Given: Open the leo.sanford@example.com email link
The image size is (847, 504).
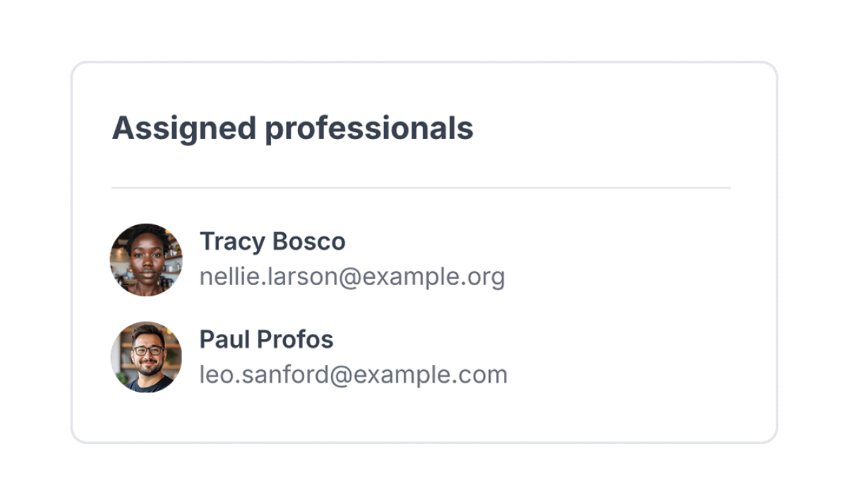Looking at the screenshot, I should point(353,374).
